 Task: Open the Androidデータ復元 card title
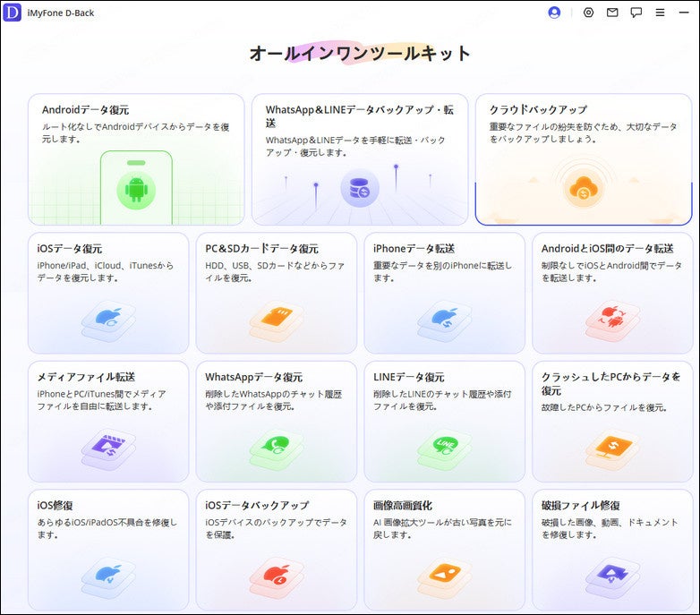(x=85, y=110)
